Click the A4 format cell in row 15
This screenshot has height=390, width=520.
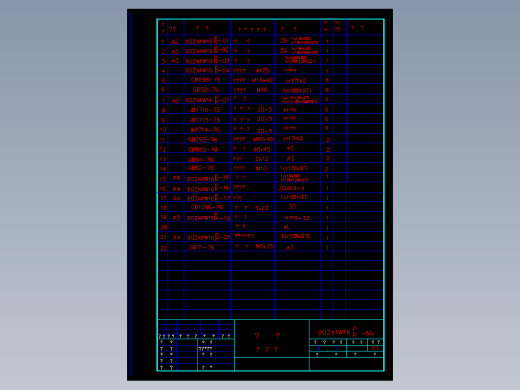click(176, 178)
